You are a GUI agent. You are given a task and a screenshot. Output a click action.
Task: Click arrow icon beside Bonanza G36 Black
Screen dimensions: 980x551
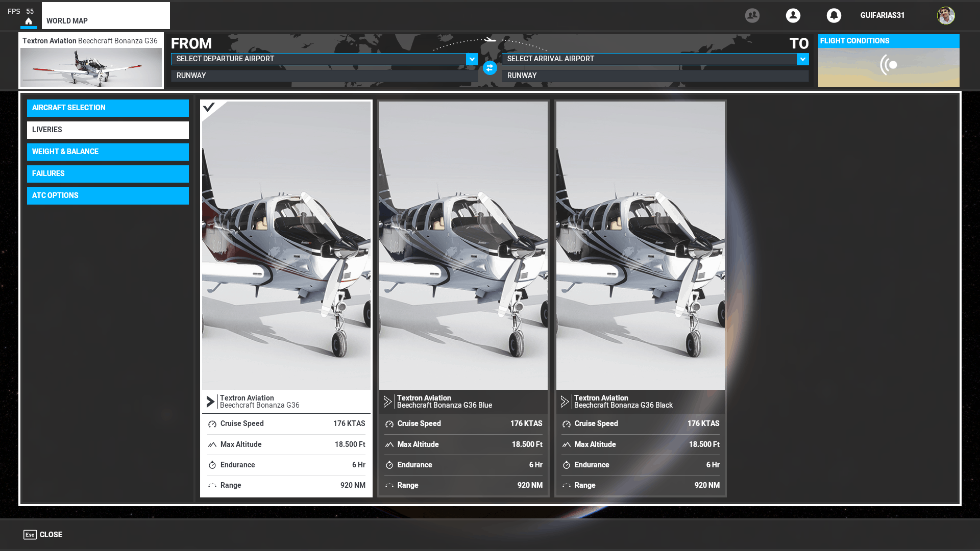pos(565,402)
